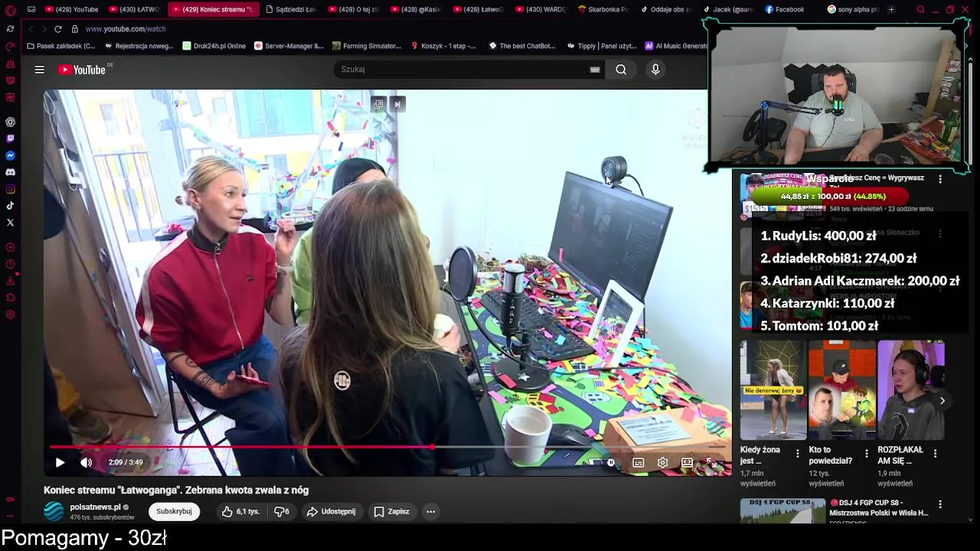
Task: Open TikTok in the Opera sidebar
Action: tap(10, 206)
